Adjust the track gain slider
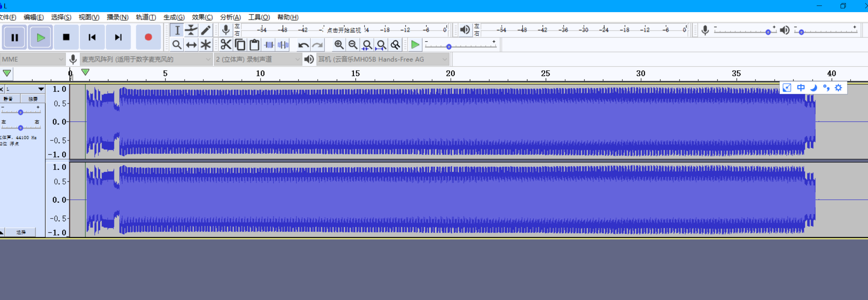The height and width of the screenshot is (300, 868). click(20, 112)
